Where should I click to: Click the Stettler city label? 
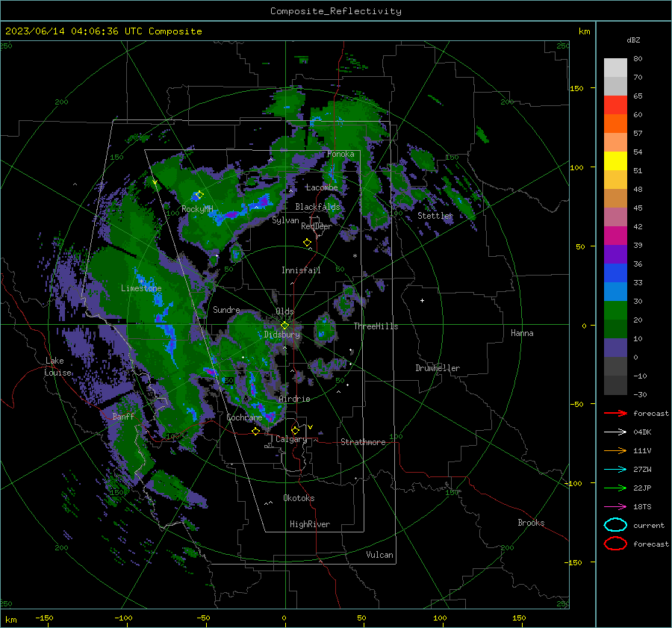(435, 216)
